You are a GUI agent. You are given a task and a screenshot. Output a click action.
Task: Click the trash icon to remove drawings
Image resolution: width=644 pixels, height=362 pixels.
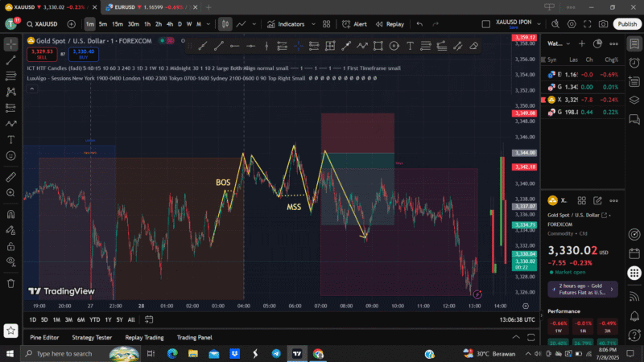[11, 283]
